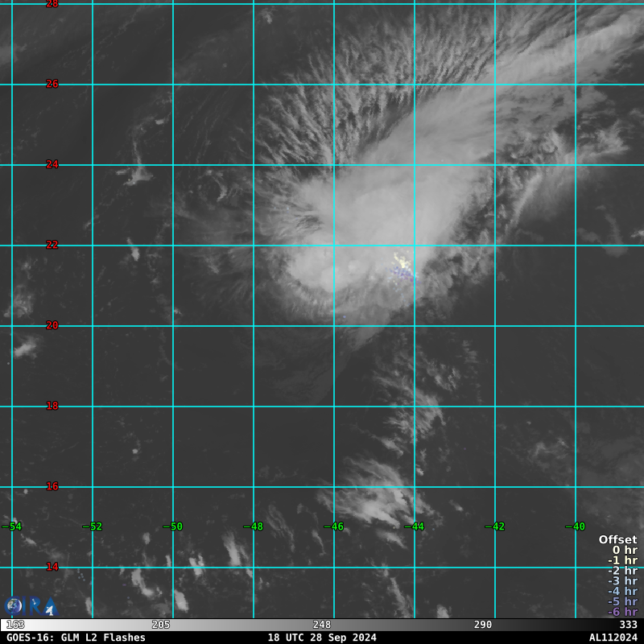Click latitude label 14

[52, 567]
